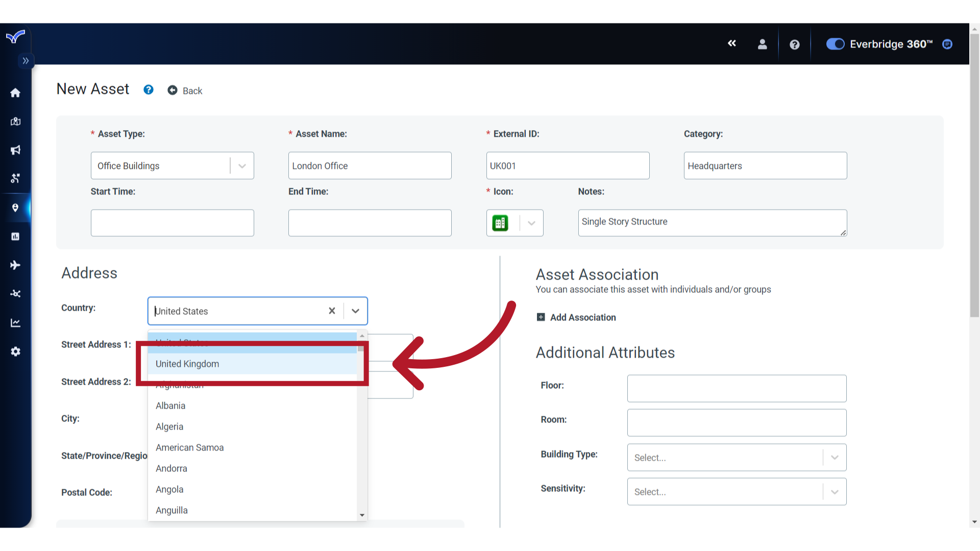
Task: Toggle the Everbridge 360 switch
Action: [836, 44]
